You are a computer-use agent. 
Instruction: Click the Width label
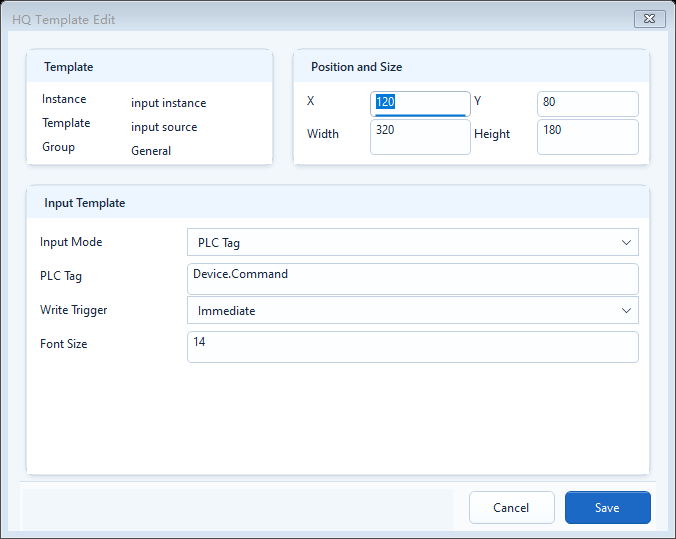pyautogui.click(x=322, y=134)
